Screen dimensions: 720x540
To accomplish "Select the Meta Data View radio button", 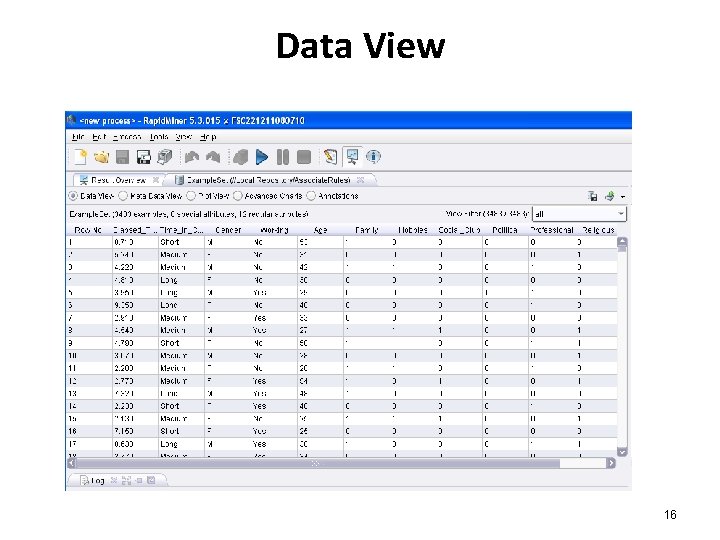I will click(x=123, y=196).
